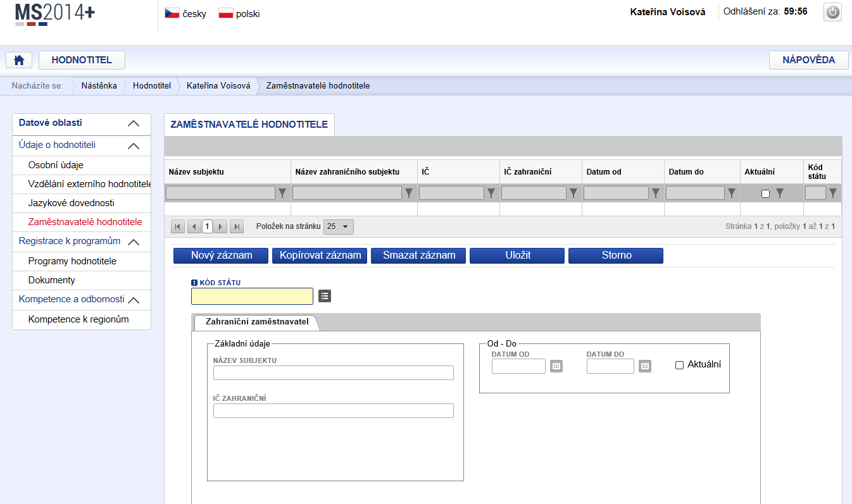Go to first page in pager
The image size is (852, 504).
[x=178, y=226]
